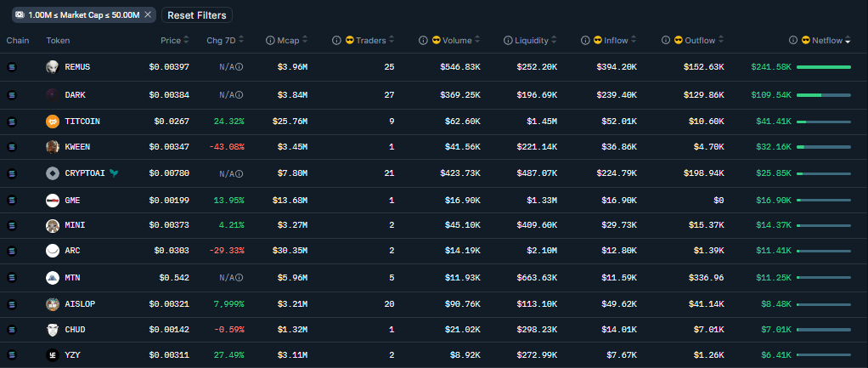The width and height of the screenshot is (868, 368).
Task: Click the DARK netflow progress bar
Action: pyautogui.click(x=824, y=95)
